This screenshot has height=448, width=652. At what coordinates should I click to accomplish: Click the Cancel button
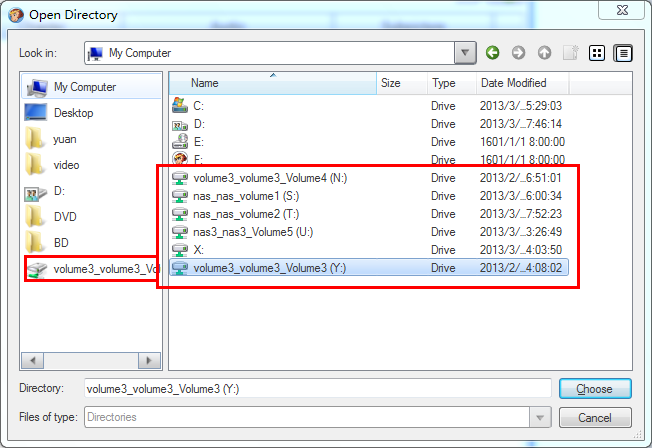tap(595, 417)
